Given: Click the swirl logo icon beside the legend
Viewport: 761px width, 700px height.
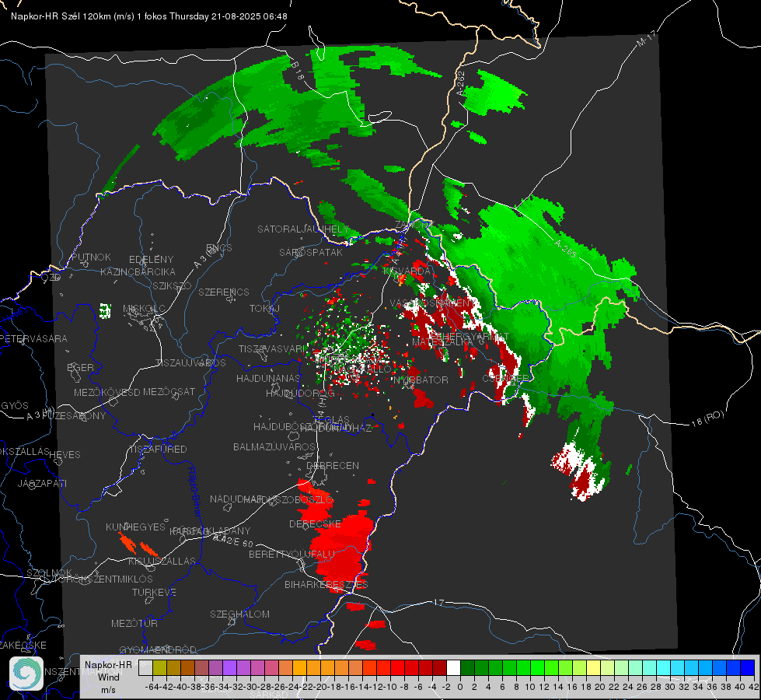Looking at the screenshot, I should [26, 674].
